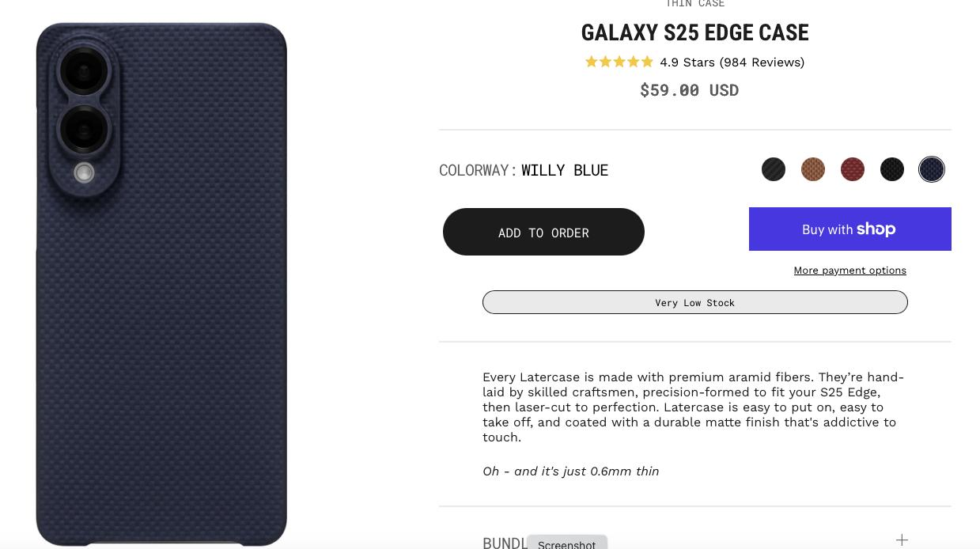Click the $59.00 USD price

click(689, 90)
